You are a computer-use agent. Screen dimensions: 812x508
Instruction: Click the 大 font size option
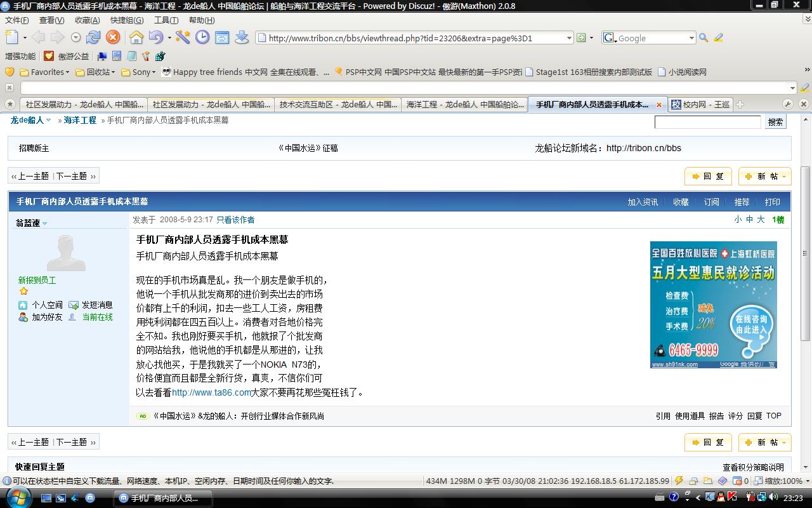[761, 220]
